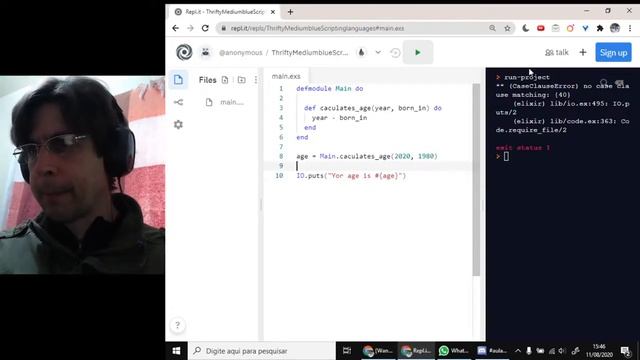This screenshot has height=360, width=640.
Task: Open the Chrome three-dot menu
Action: point(630,28)
